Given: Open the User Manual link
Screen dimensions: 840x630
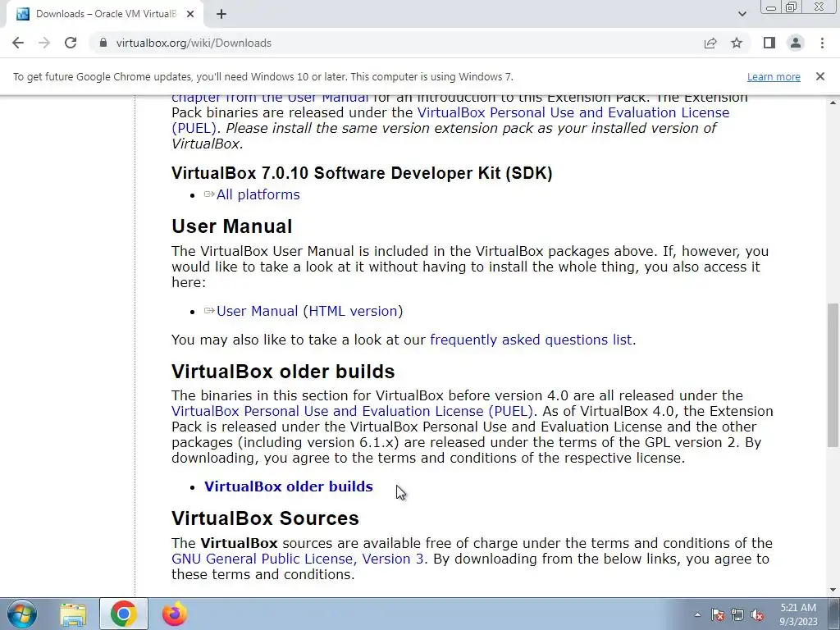Looking at the screenshot, I should coord(257,311).
